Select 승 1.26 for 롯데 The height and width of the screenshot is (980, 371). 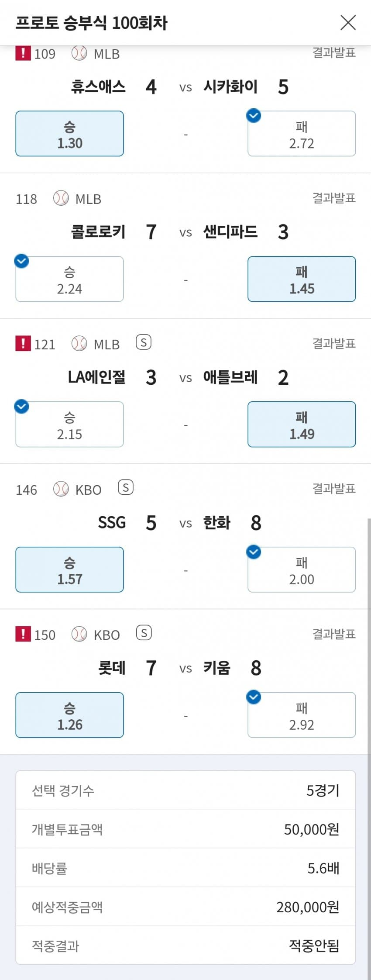point(69,715)
